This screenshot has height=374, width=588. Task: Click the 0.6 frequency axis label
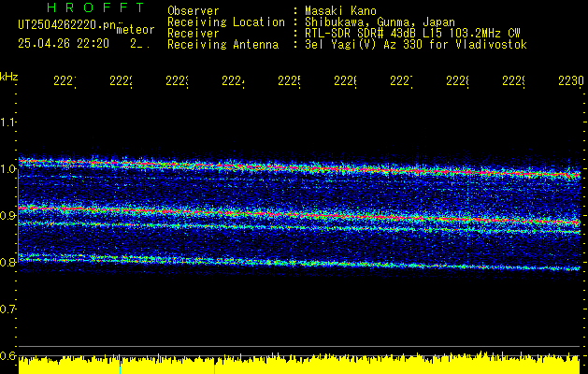7,355
